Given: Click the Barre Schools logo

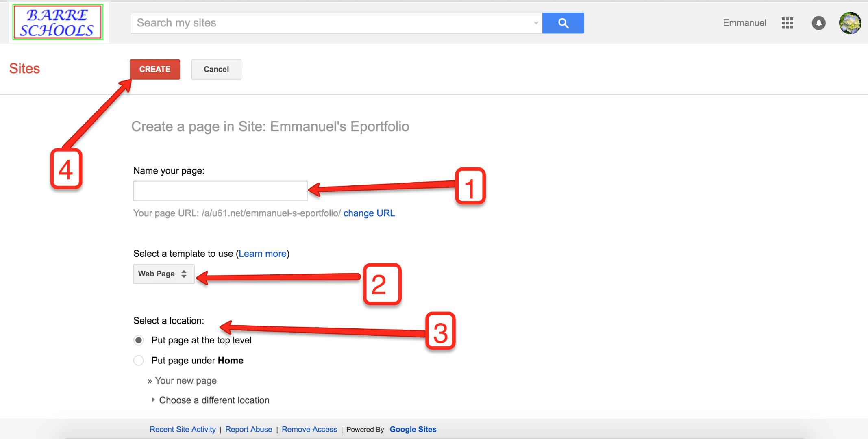Looking at the screenshot, I should tap(58, 22).
